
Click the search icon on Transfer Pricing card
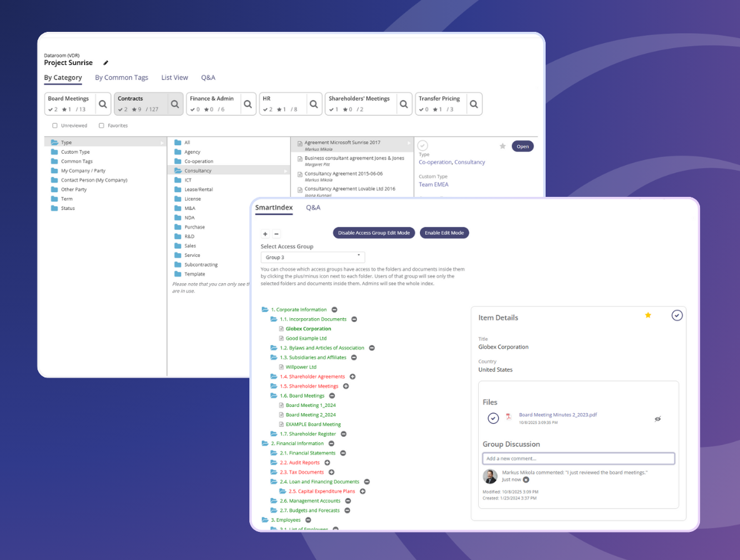click(474, 104)
